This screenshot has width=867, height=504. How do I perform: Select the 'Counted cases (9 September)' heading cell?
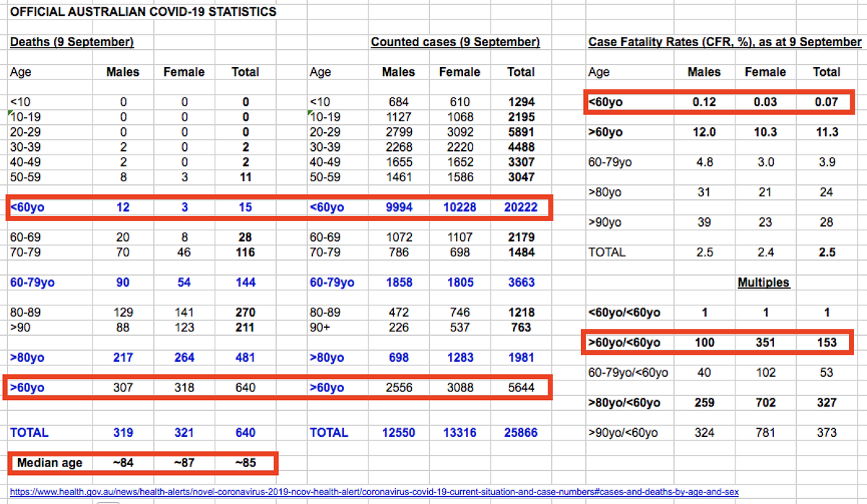point(455,42)
